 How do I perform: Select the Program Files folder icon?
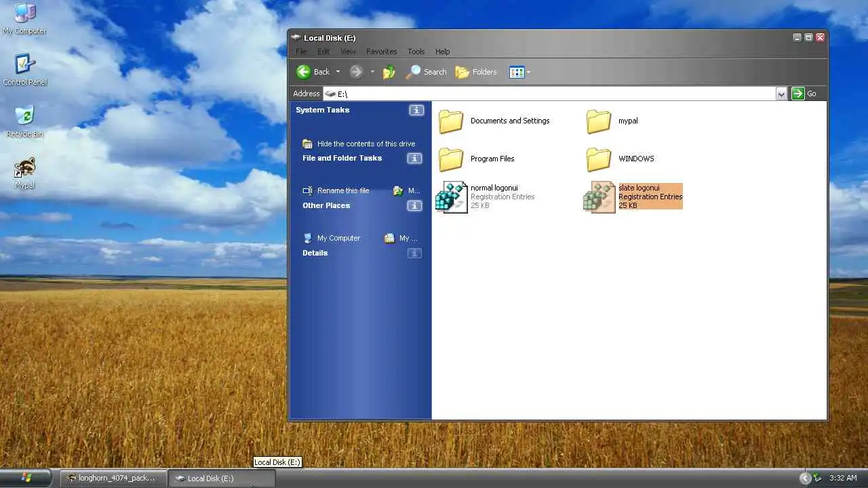click(x=451, y=159)
